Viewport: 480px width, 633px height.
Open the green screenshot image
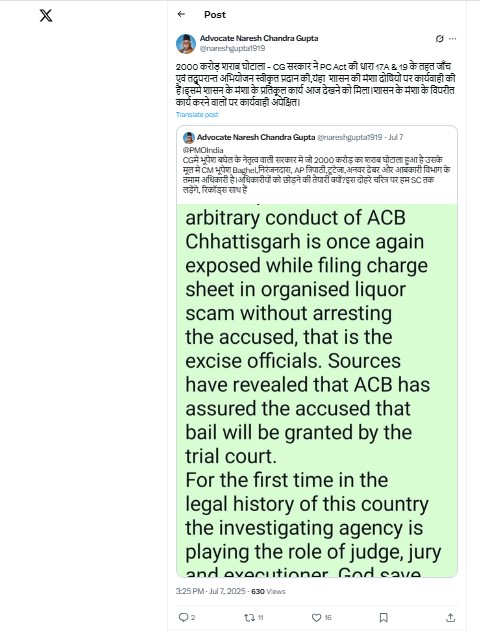(317, 390)
